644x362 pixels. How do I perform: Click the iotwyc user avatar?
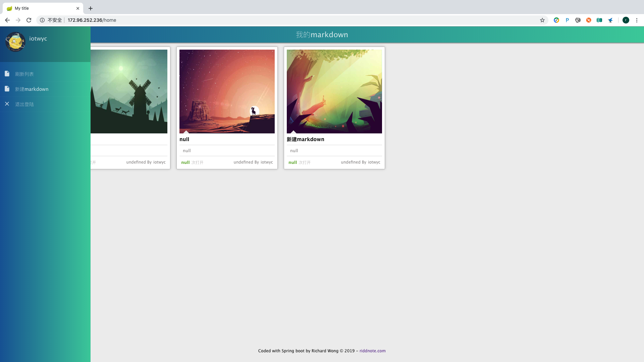(15, 42)
